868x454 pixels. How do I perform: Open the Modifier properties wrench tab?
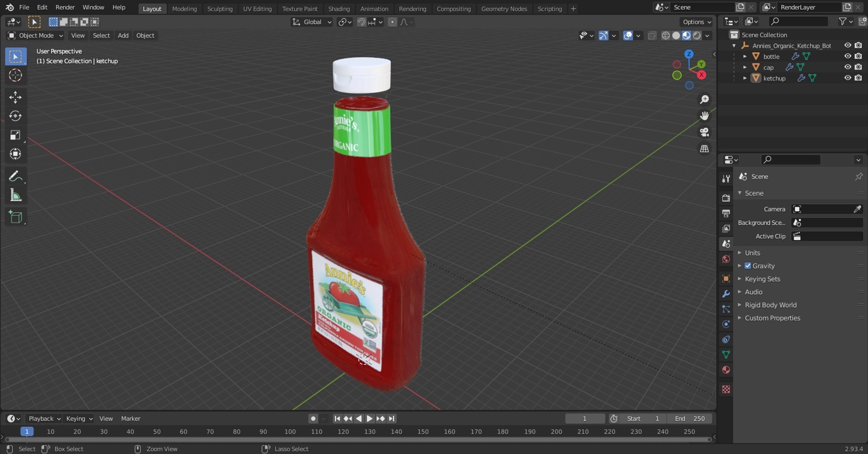726,294
